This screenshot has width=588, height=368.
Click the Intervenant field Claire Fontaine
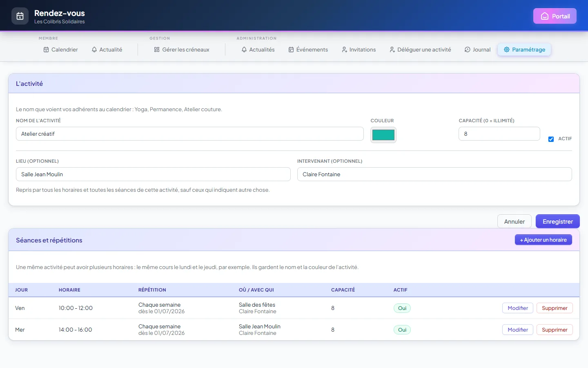[x=434, y=174]
